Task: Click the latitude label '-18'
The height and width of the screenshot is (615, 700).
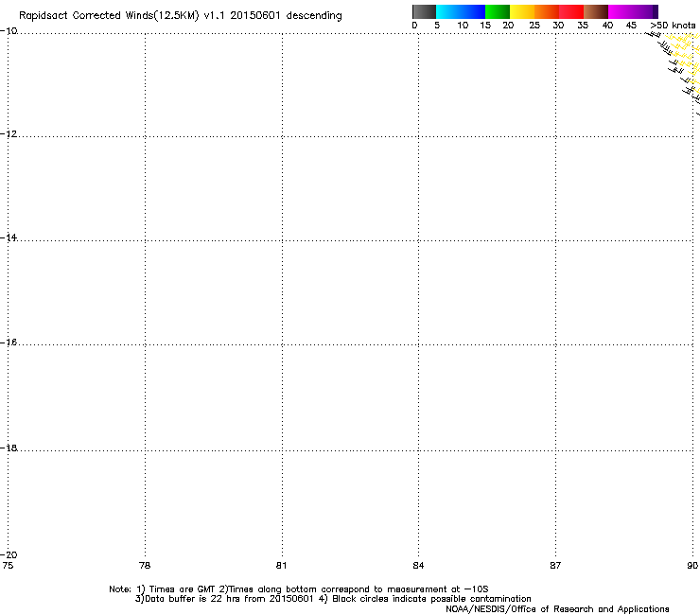Action: (x=9, y=448)
